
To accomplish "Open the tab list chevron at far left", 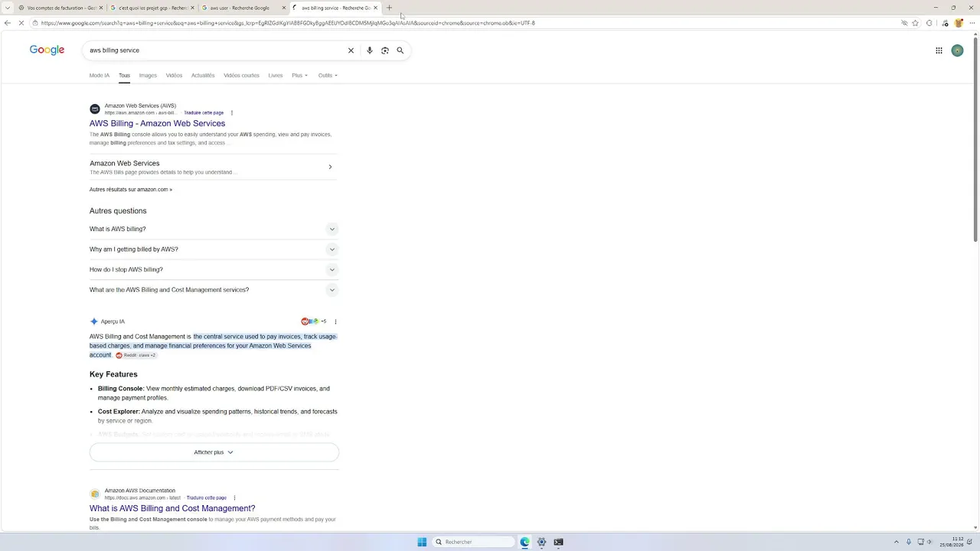I will (6, 8).
